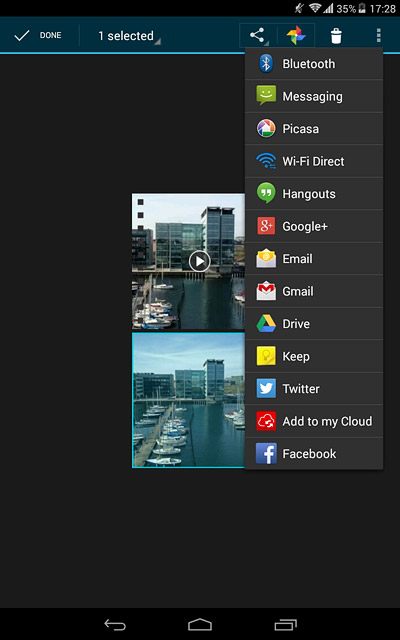Share via Bluetooth

click(314, 64)
